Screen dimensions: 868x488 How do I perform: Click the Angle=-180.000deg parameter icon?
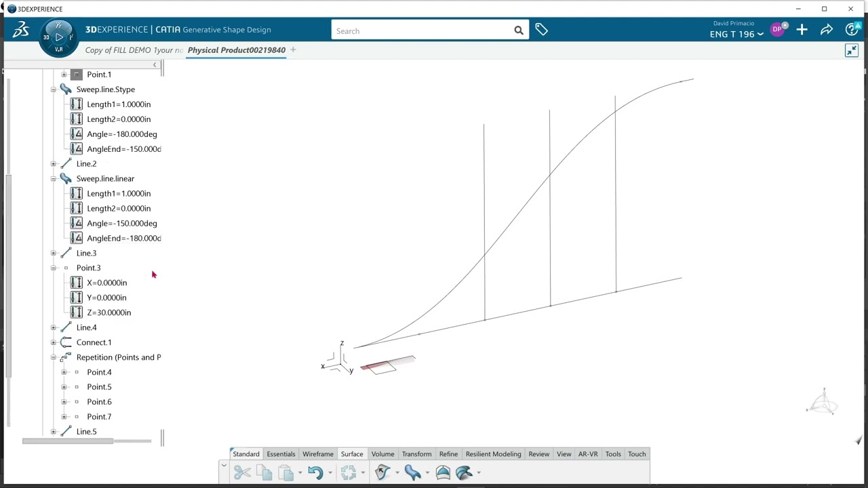pos(76,134)
